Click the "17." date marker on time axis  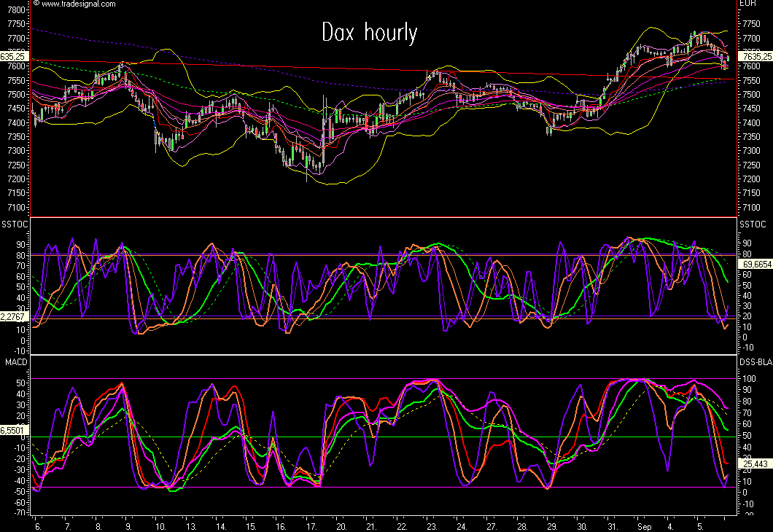(311, 525)
